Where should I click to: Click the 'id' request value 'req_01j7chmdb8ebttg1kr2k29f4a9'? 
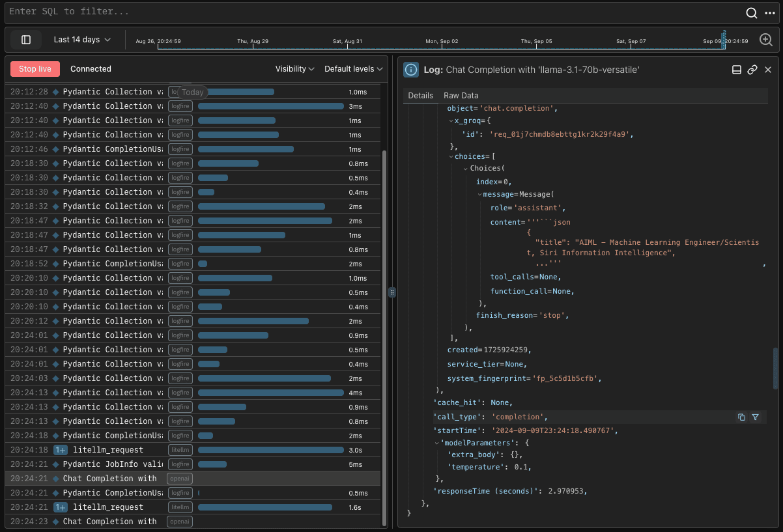[x=561, y=134]
